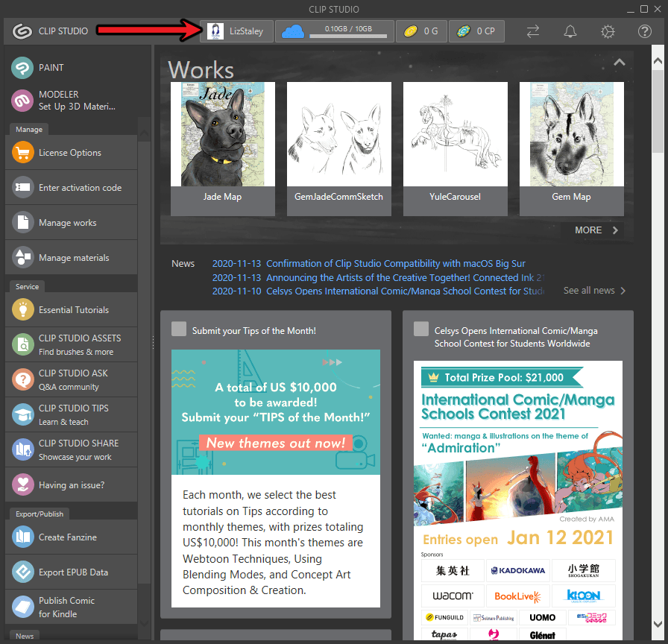The height and width of the screenshot is (644, 668).
Task: Collapse the Works section chevron
Action: pos(620,63)
